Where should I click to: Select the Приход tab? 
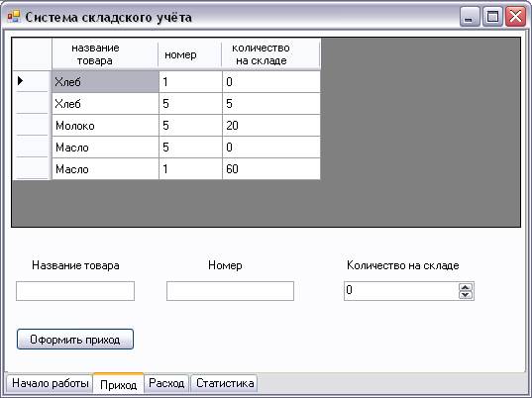(119, 384)
